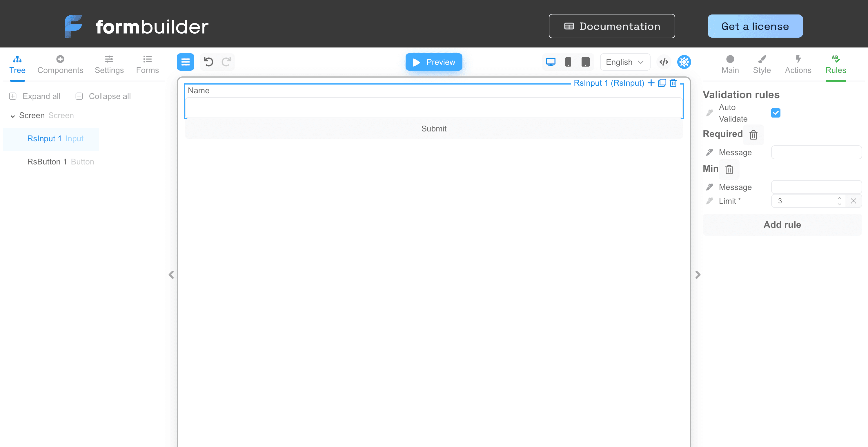This screenshot has width=868, height=447.
Task: Switch to tablet viewport icon
Action: click(x=586, y=62)
